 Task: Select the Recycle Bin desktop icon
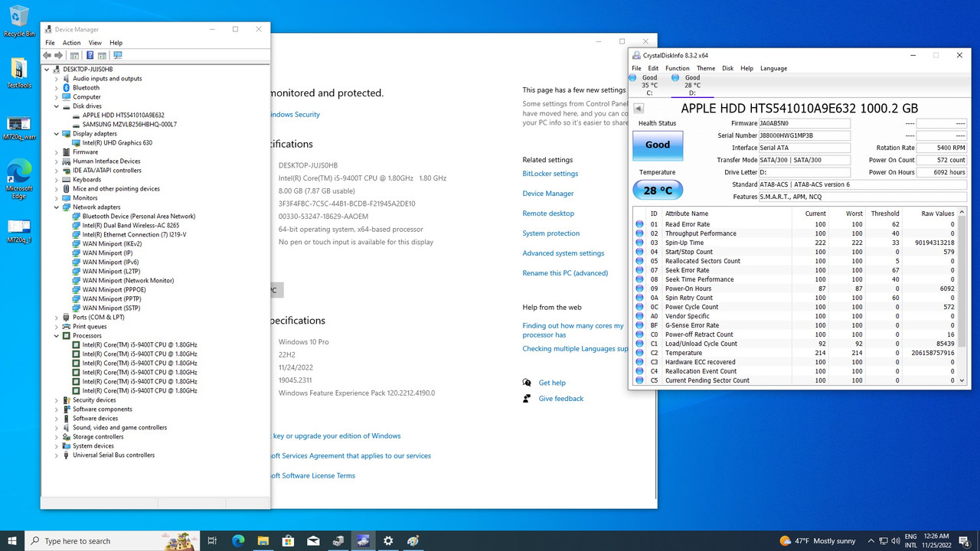pos(19,21)
